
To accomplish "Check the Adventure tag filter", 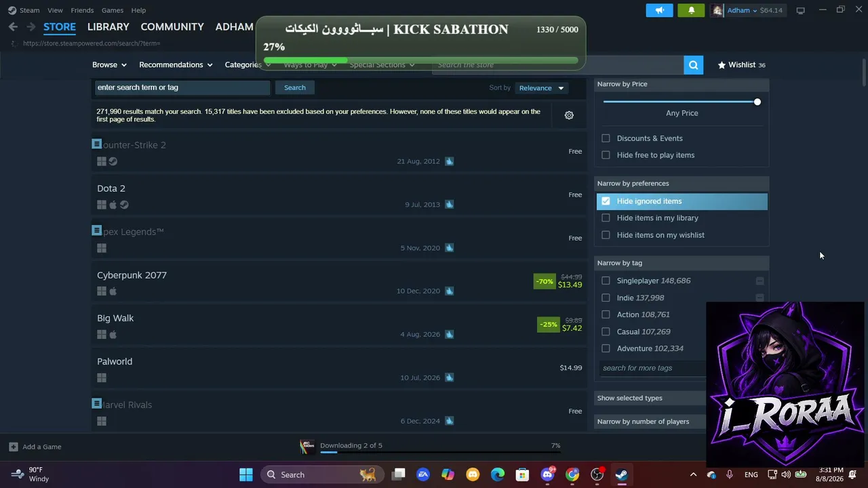I will pos(606,348).
